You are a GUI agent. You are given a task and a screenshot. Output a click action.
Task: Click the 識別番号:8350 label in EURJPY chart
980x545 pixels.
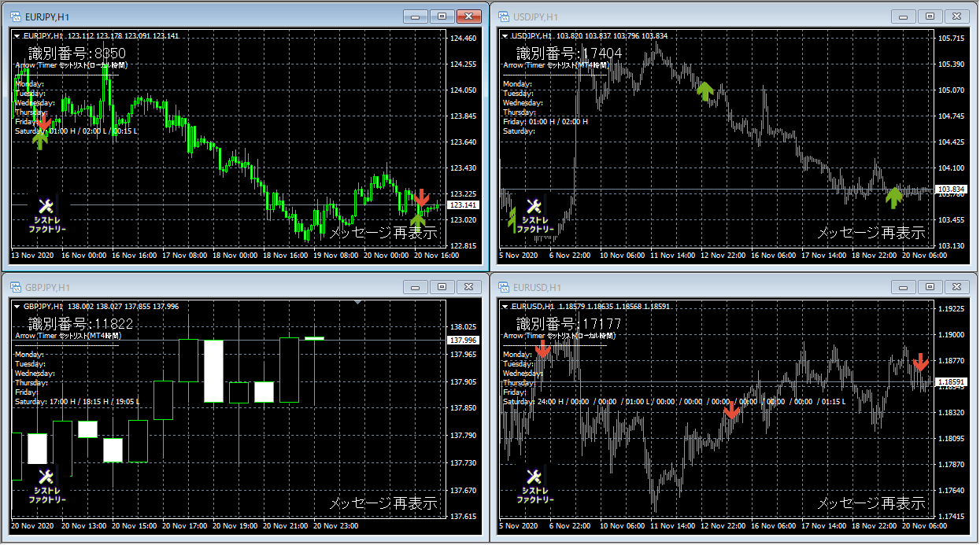[77, 53]
